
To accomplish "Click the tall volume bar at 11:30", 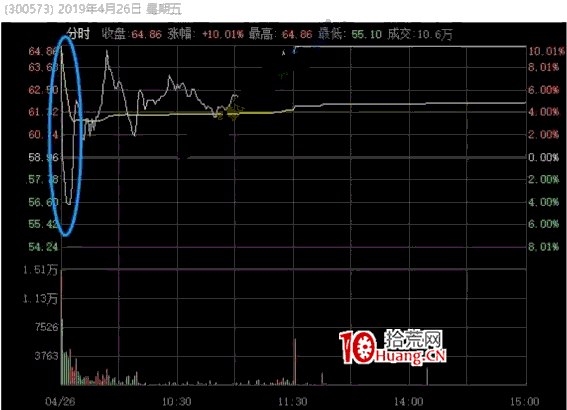I will [295, 362].
